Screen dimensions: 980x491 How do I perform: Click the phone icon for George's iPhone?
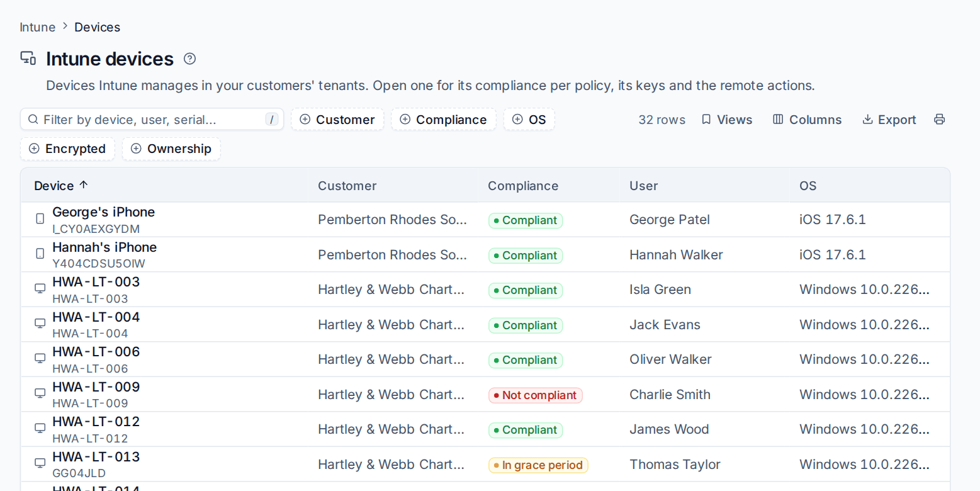40,219
